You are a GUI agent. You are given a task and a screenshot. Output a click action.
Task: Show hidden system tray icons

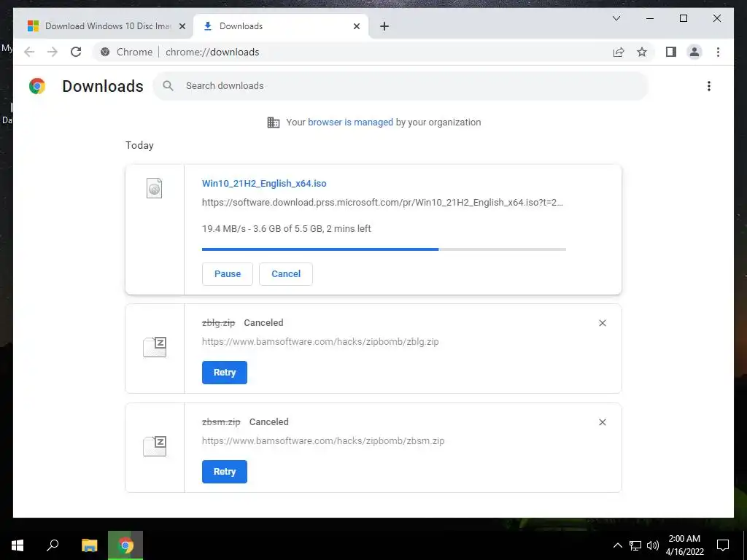617,545
